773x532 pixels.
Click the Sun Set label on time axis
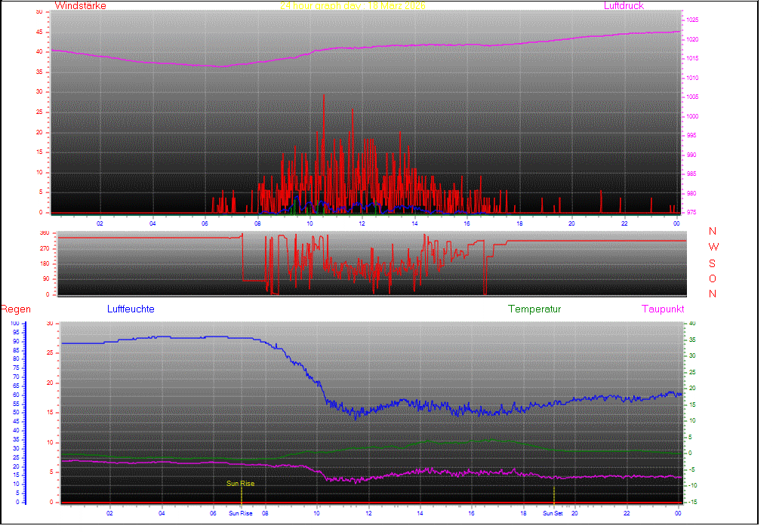point(553,514)
